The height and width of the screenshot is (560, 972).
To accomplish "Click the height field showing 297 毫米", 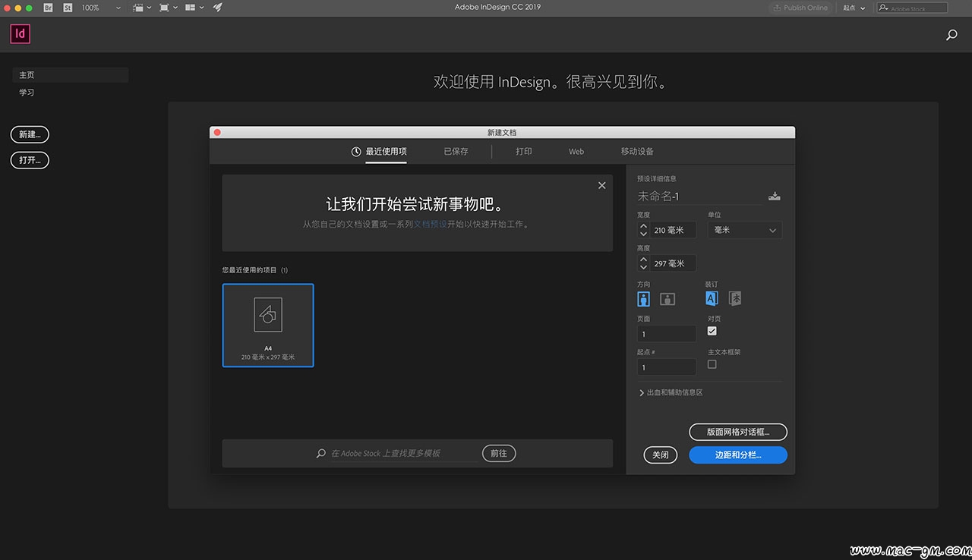I will click(673, 263).
